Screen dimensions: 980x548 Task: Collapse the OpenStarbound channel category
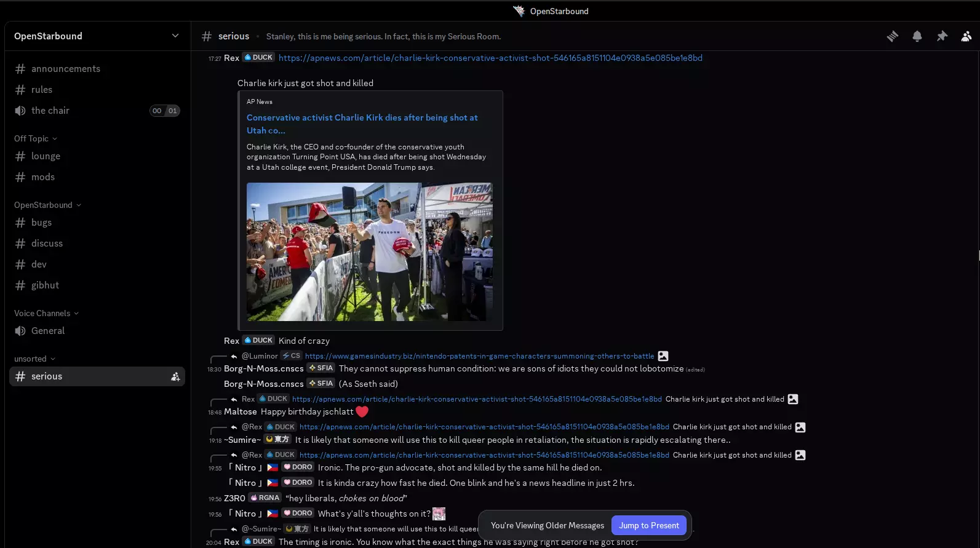pos(47,205)
